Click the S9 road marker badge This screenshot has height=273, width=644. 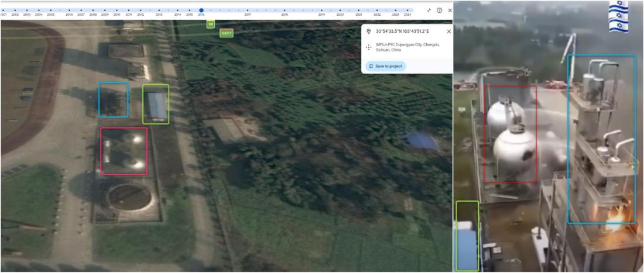210,24
